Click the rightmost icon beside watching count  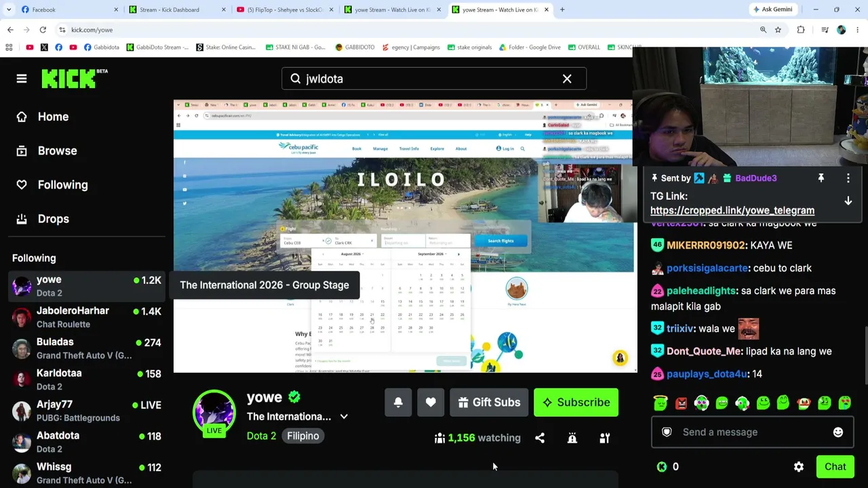(x=605, y=438)
